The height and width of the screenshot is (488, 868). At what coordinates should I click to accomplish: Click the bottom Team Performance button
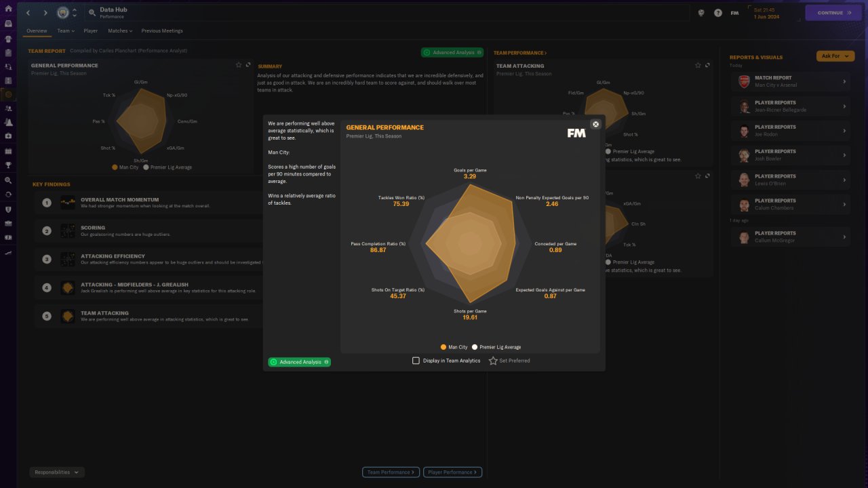coord(391,472)
